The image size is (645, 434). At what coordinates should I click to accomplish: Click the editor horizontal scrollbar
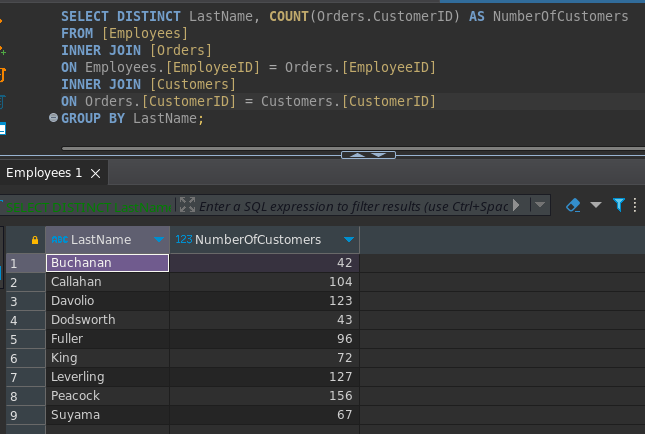pos(353,149)
